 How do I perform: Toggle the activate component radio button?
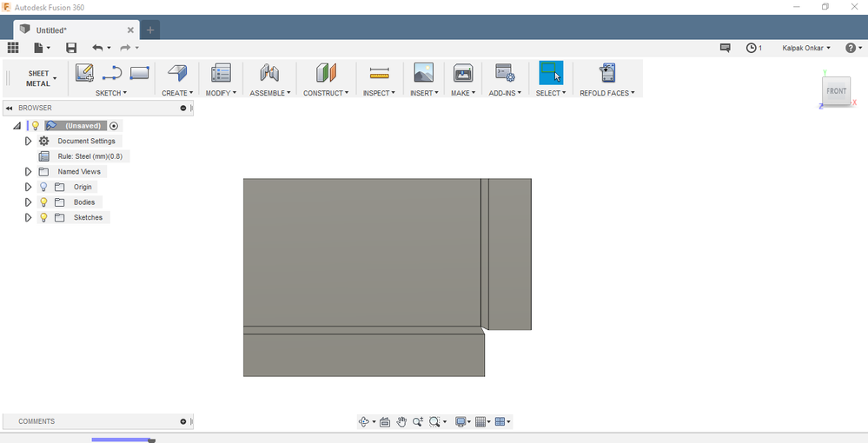point(114,126)
